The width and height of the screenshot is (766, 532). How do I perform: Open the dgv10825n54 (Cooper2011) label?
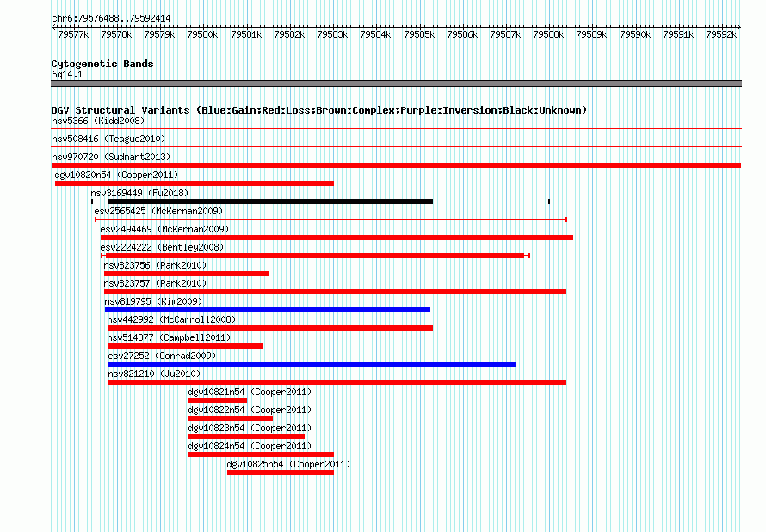point(288,464)
